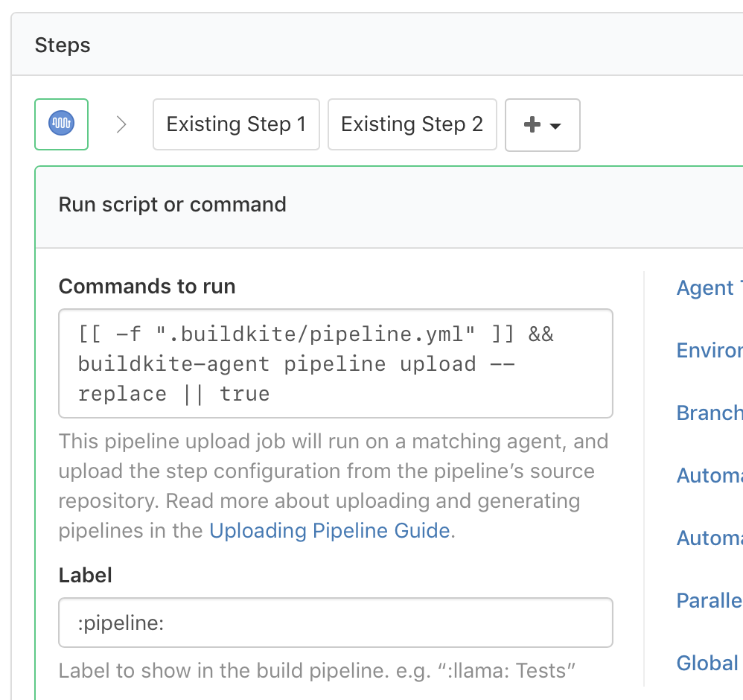Open the Branch link in the sidebar

point(709,413)
